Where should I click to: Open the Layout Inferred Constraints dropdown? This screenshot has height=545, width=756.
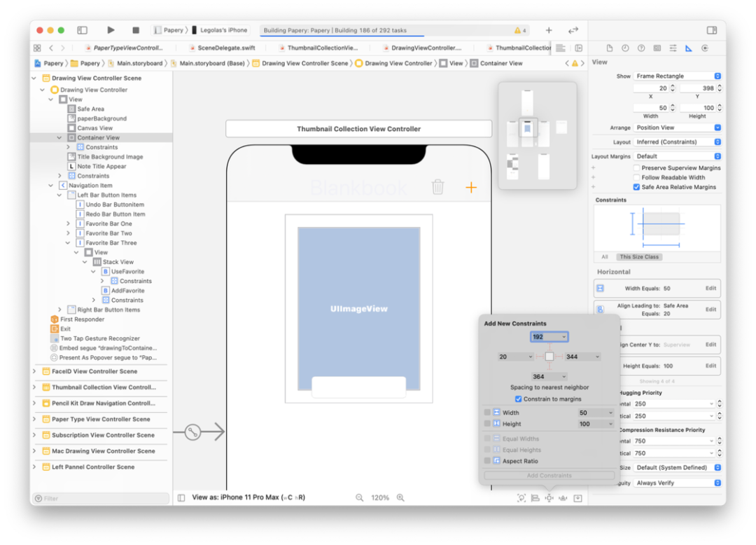(677, 142)
